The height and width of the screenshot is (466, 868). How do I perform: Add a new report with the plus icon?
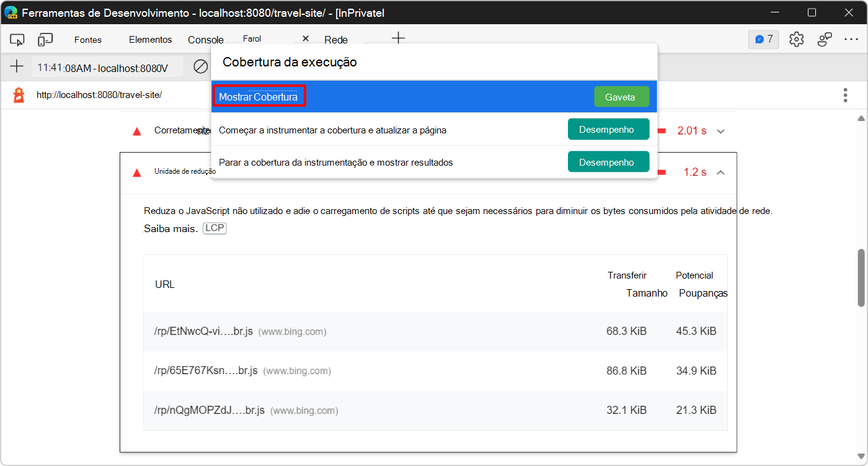(17, 66)
